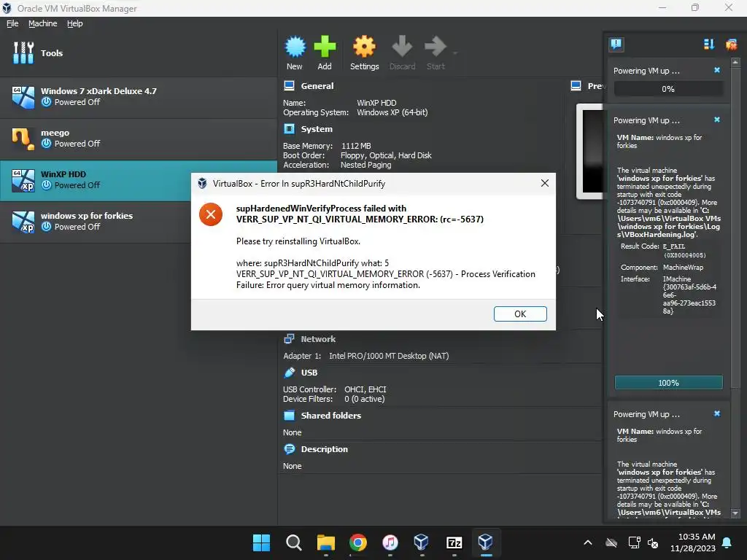This screenshot has width=747, height=560.
Task: Open Google Chrome from taskbar
Action: point(357,542)
